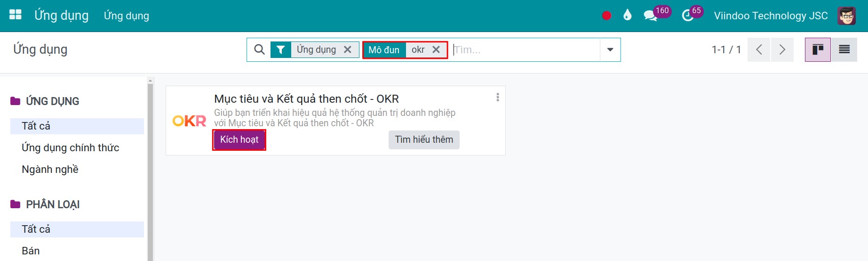Viewport: 868px width, 261px height.
Task: Click the OKR module description text
Action: pyautogui.click(x=334, y=118)
